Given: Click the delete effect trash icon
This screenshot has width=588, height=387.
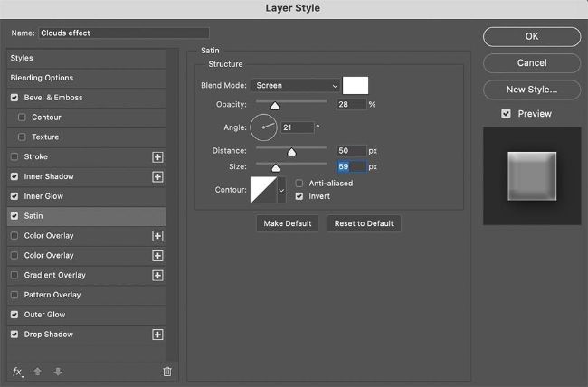Looking at the screenshot, I should 166,372.
